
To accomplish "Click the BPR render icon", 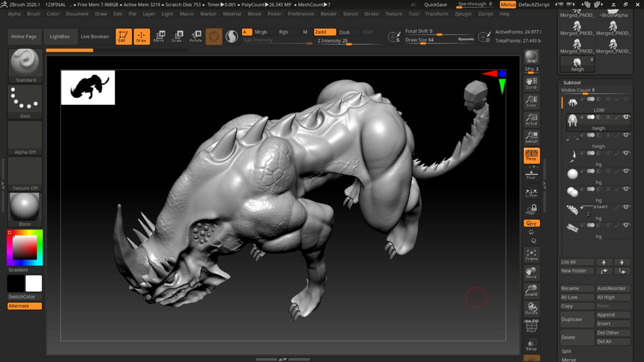I will (531, 57).
